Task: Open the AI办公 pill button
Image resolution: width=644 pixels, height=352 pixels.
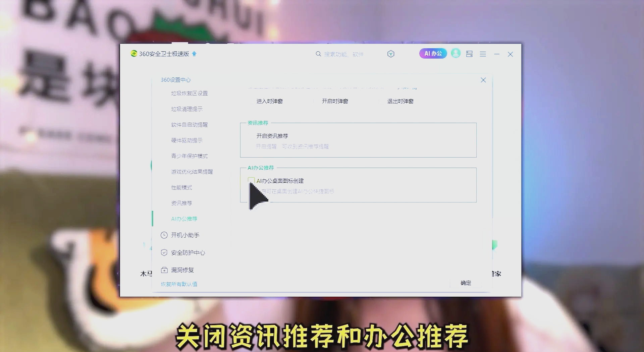Action: pyautogui.click(x=433, y=54)
